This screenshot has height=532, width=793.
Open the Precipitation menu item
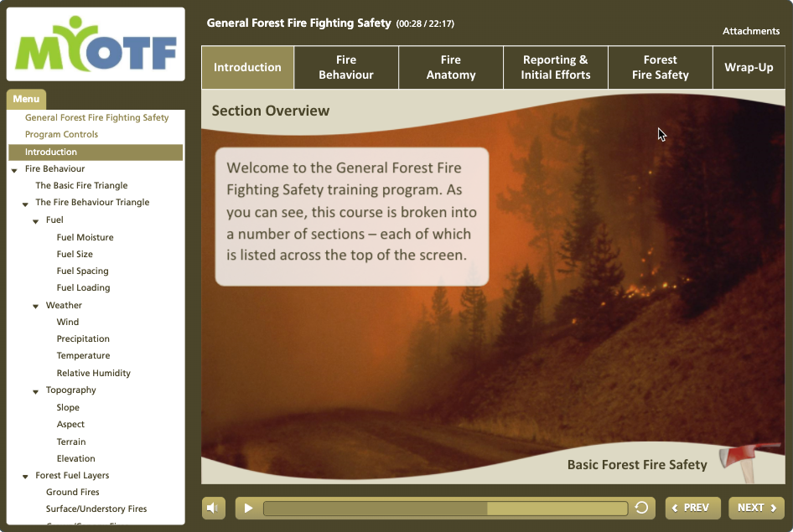[x=83, y=339]
